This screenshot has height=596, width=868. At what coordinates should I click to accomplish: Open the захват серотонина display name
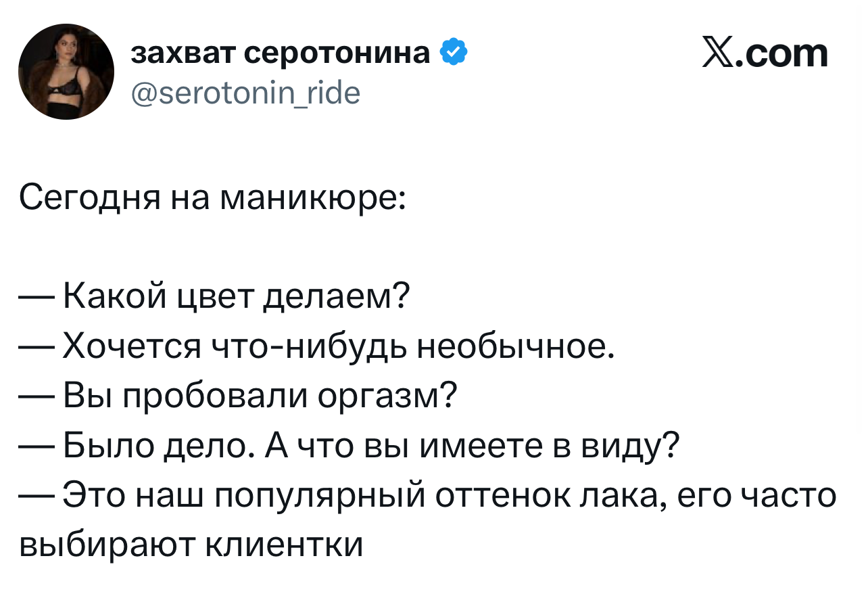pos(280,52)
